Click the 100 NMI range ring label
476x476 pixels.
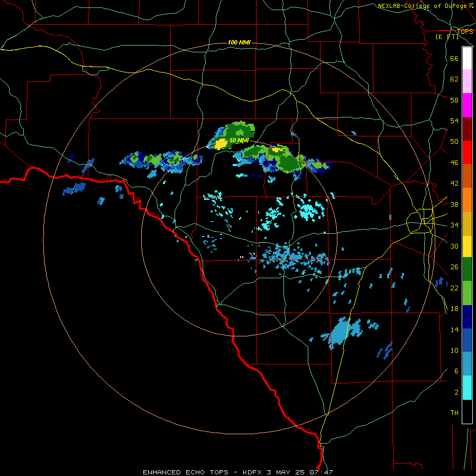[239, 42]
